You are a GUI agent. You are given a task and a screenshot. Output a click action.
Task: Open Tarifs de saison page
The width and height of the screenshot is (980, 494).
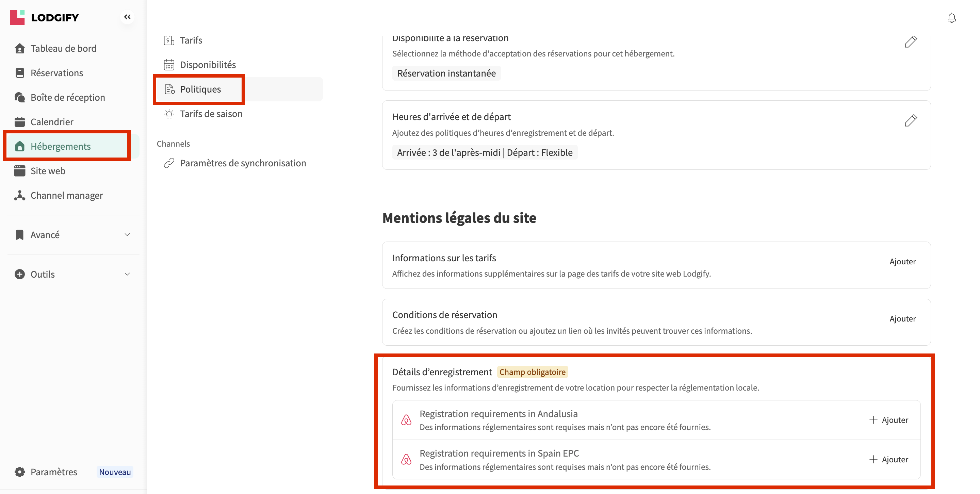point(211,114)
